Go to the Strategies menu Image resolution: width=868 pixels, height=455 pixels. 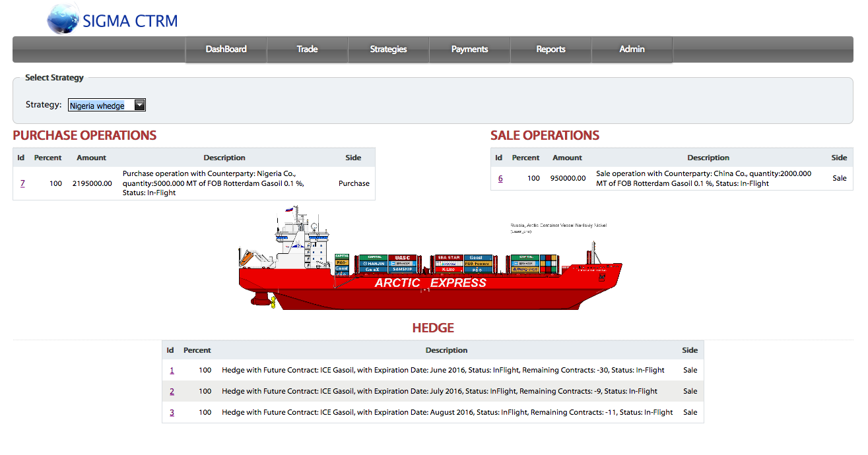coord(388,49)
